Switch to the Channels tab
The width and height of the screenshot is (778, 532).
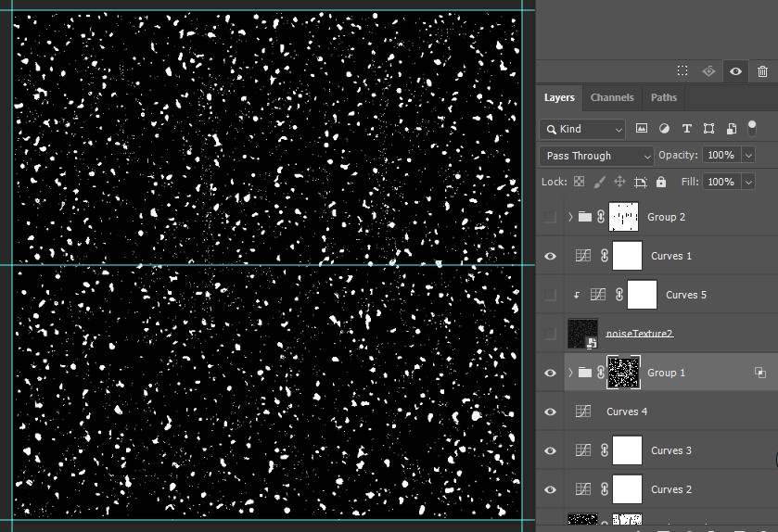612,97
